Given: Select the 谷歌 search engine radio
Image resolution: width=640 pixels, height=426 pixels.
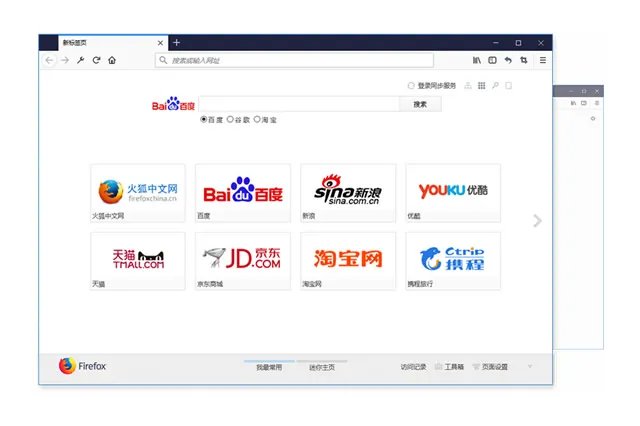Looking at the screenshot, I should [x=230, y=119].
